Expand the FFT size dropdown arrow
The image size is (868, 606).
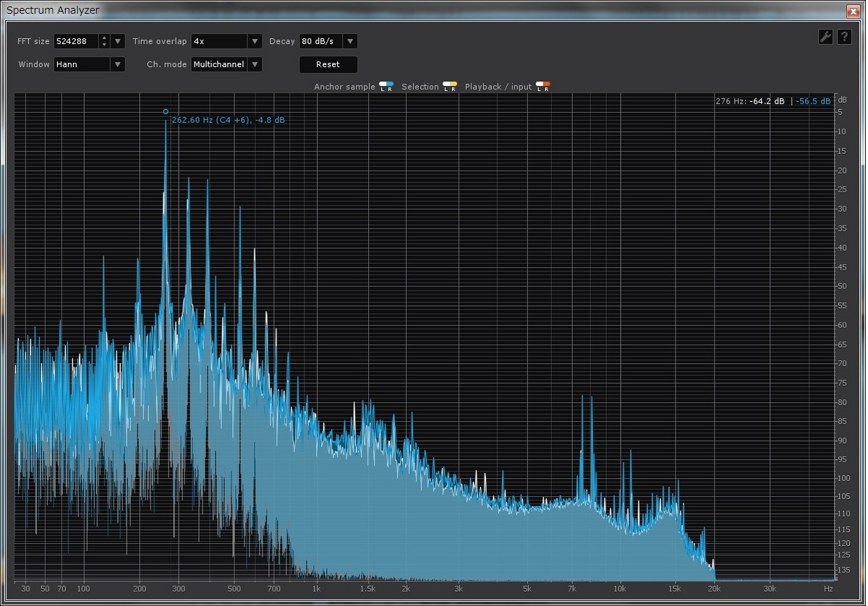tap(118, 41)
